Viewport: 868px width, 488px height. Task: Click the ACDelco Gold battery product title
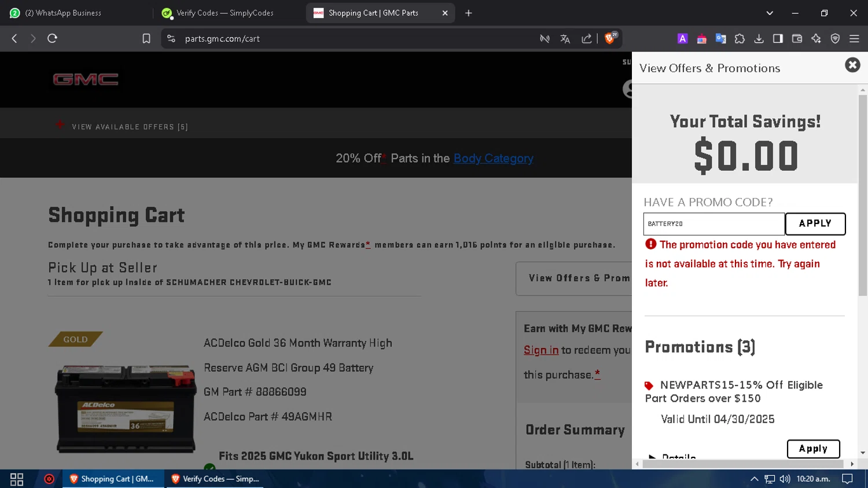point(298,355)
